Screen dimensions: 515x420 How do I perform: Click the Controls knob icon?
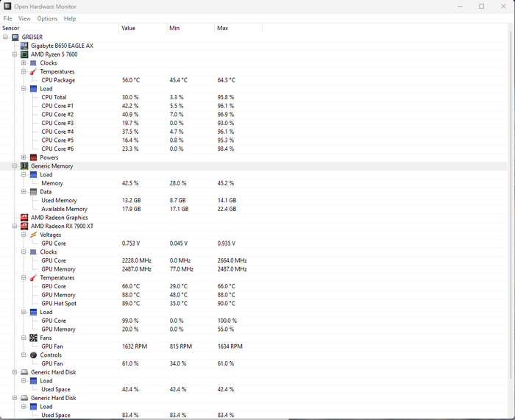[33, 355]
